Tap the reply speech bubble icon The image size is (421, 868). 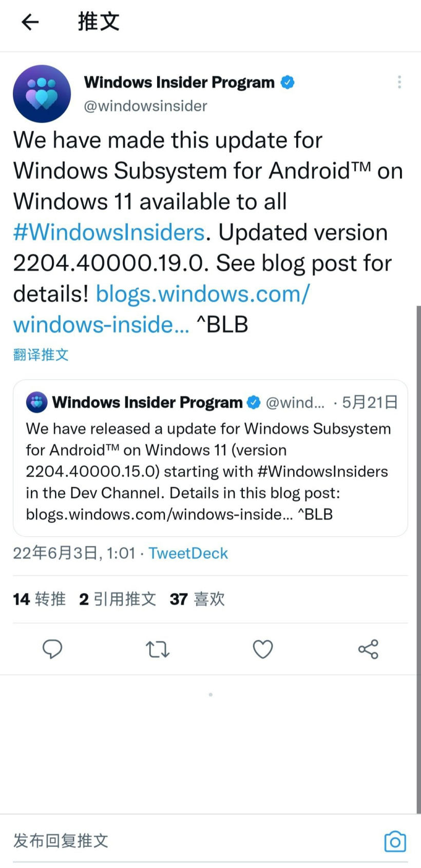click(x=52, y=649)
